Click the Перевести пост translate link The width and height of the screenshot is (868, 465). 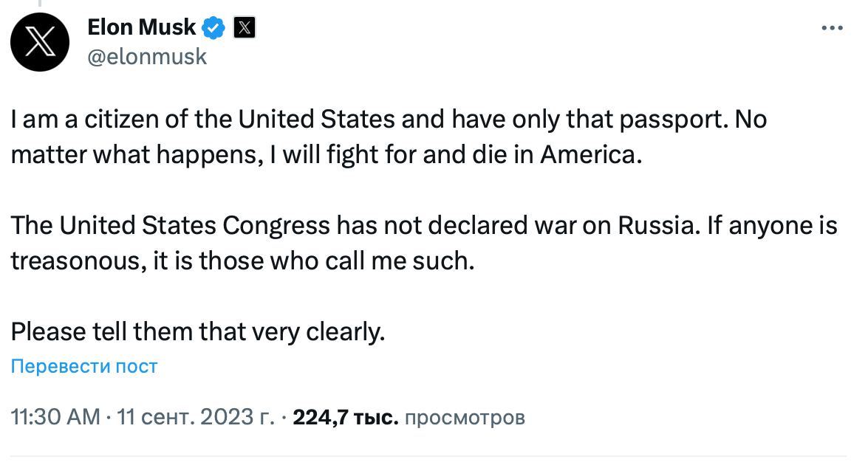(x=83, y=366)
